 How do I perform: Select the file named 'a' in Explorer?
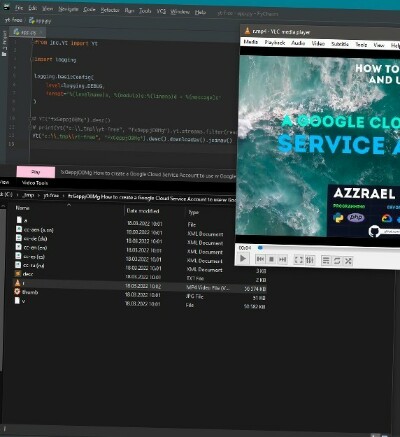22,220
